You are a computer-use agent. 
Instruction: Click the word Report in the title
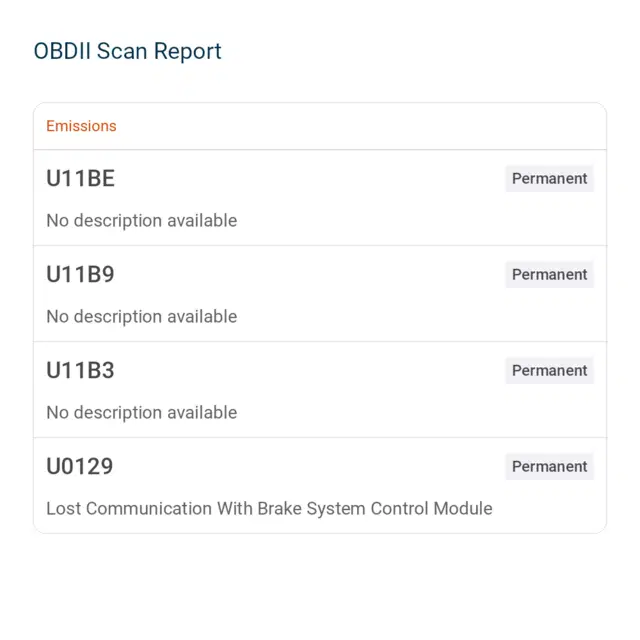[x=187, y=51]
